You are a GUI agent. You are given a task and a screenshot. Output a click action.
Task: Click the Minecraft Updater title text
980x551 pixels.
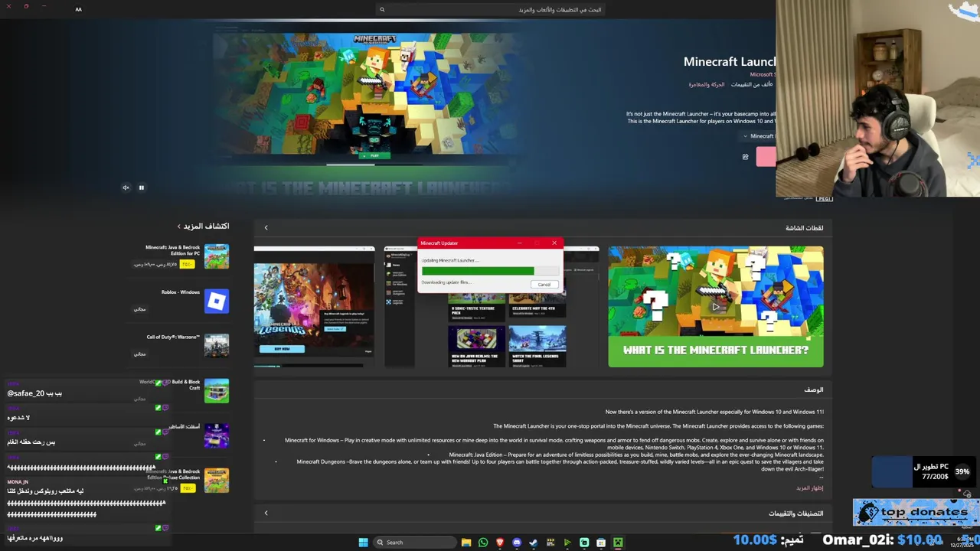439,243
